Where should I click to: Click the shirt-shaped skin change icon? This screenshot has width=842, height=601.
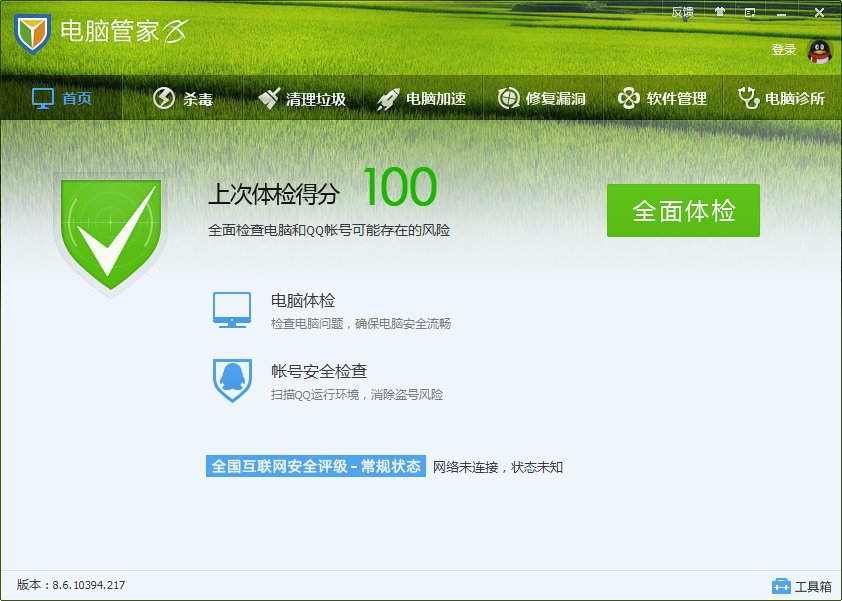click(720, 11)
